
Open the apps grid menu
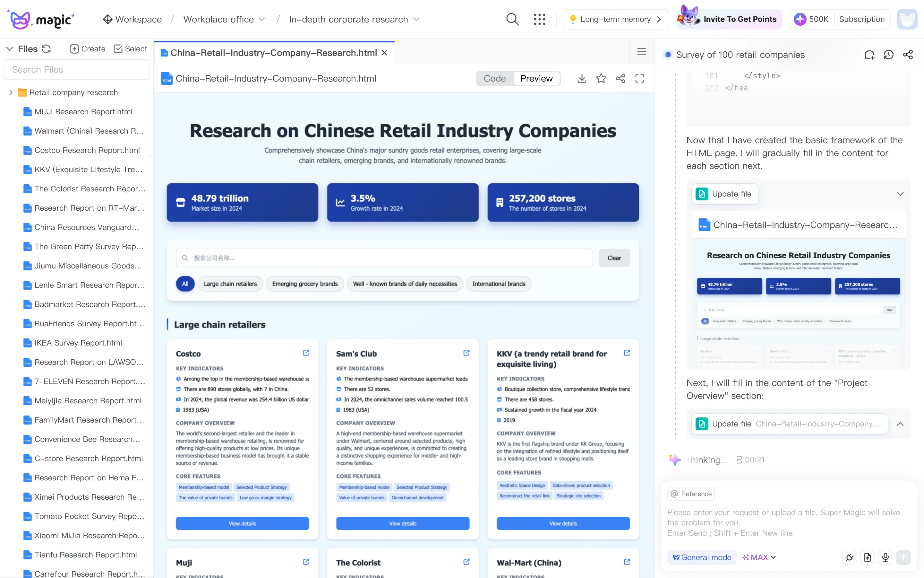tap(539, 19)
